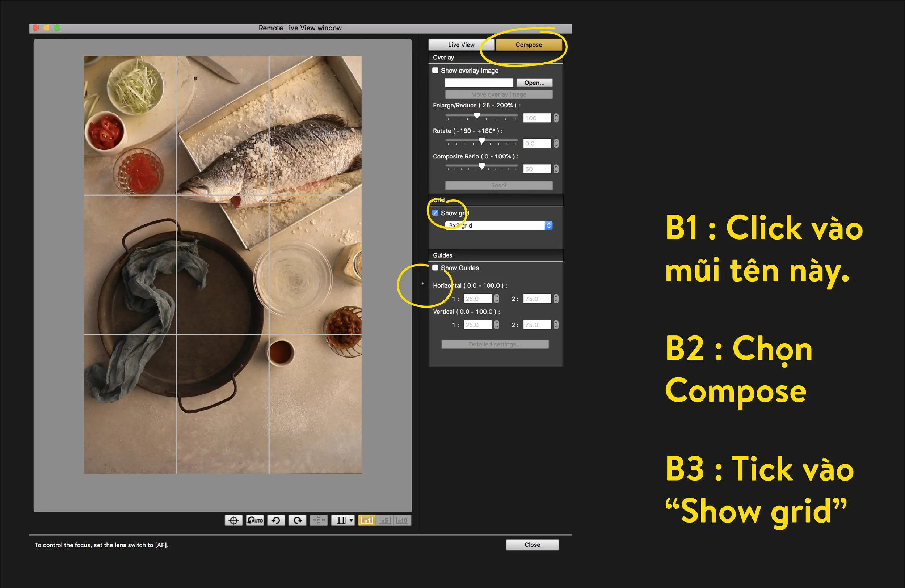Click the yellow minimize window button
This screenshot has height=588, width=905.
click(46, 28)
